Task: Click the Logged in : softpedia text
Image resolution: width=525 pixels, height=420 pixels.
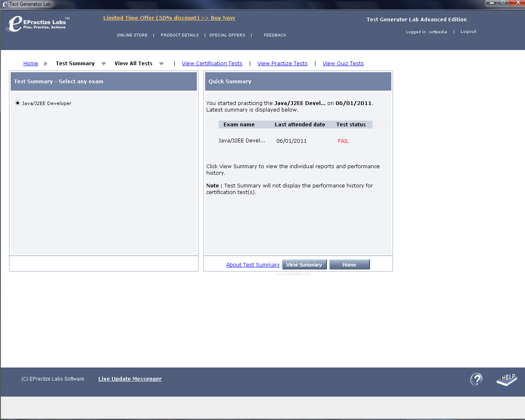Action: (427, 32)
